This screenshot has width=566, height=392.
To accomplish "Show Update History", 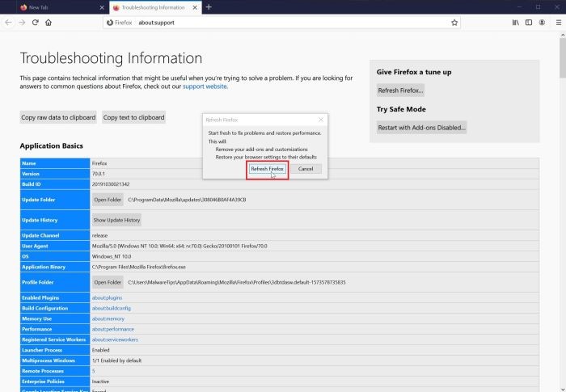I will (116, 220).
